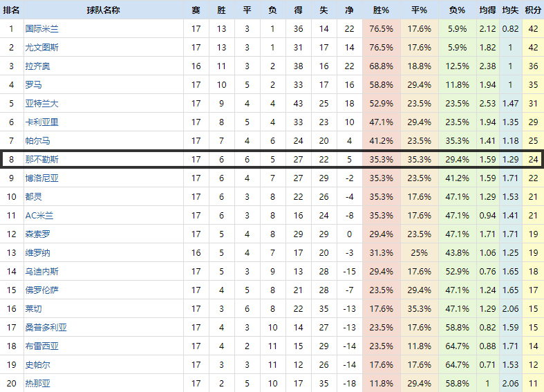544x392 pixels.
Task: Select the 热那亚 team link
Action: pos(37,383)
